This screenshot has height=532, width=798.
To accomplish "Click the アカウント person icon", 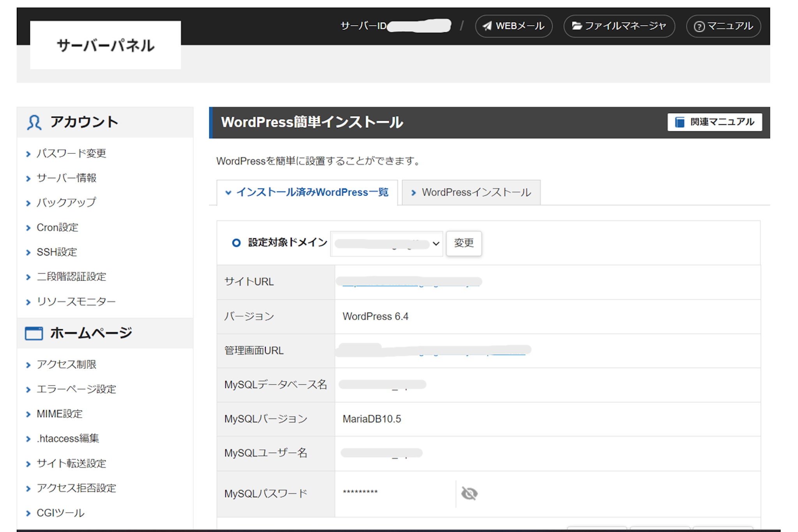I will point(34,122).
